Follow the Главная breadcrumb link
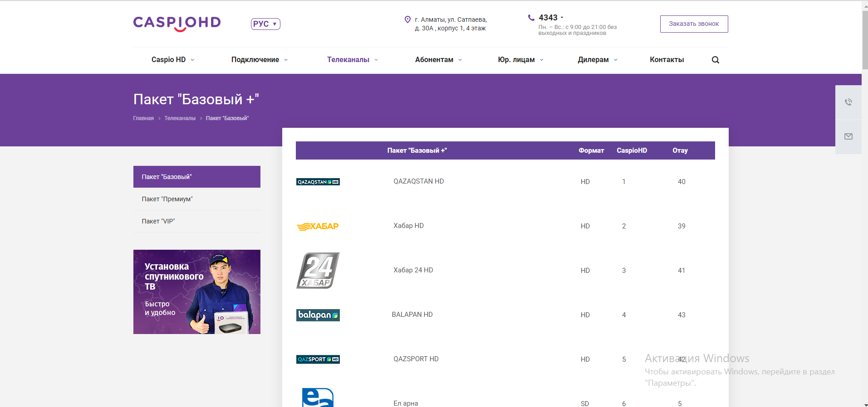This screenshot has width=868, height=407. tap(143, 118)
